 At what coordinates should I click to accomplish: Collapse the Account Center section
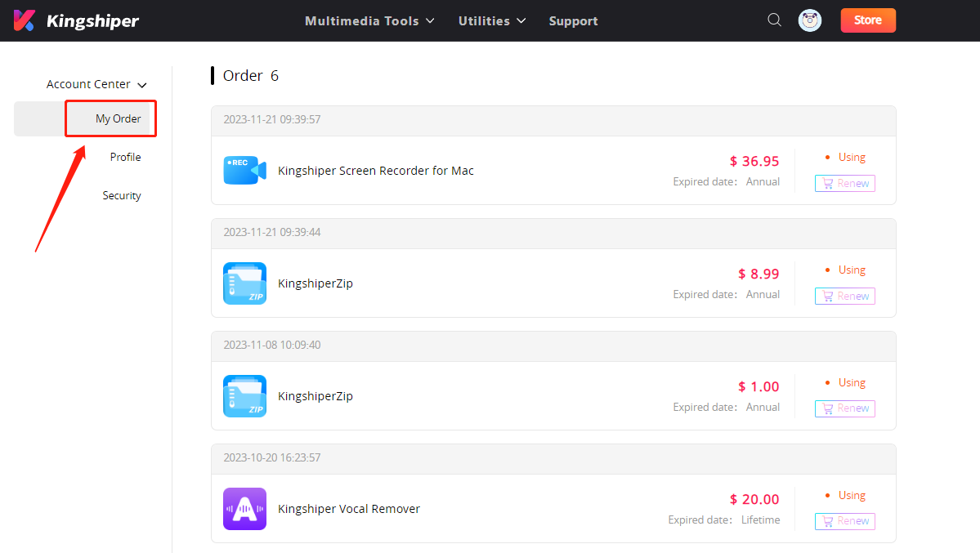pyautogui.click(x=97, y=84)
